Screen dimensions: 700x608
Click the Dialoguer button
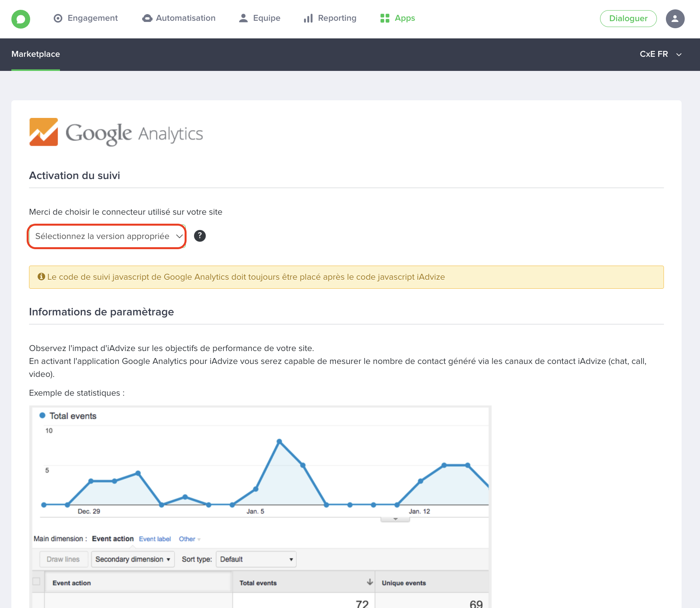coord(628,18)
